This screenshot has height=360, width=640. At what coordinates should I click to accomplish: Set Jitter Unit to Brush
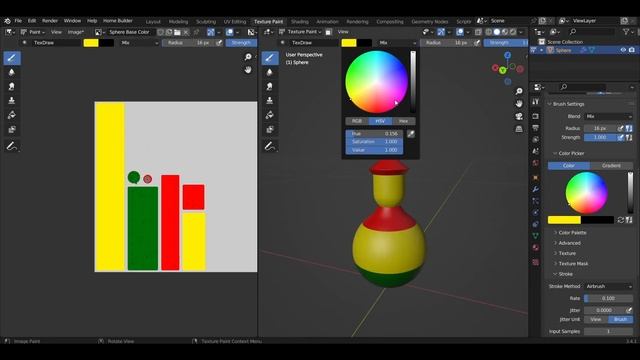tap(620, 320)
